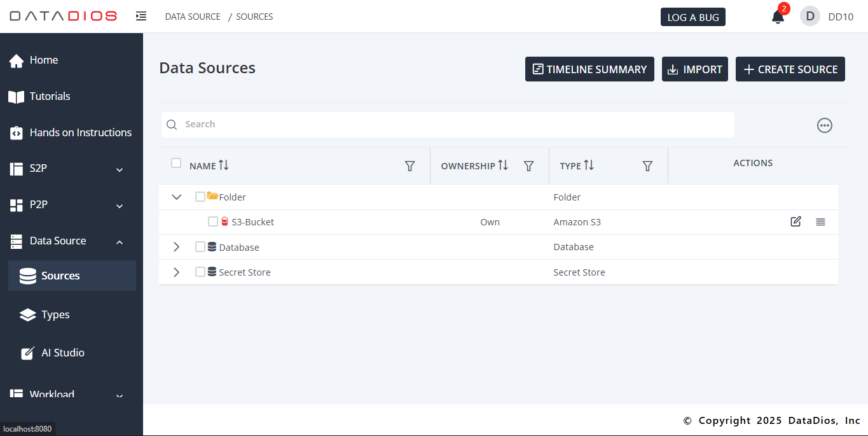Focus the Search input field
The width and height of the screenshot is (868, 436).
coord(448,125)
